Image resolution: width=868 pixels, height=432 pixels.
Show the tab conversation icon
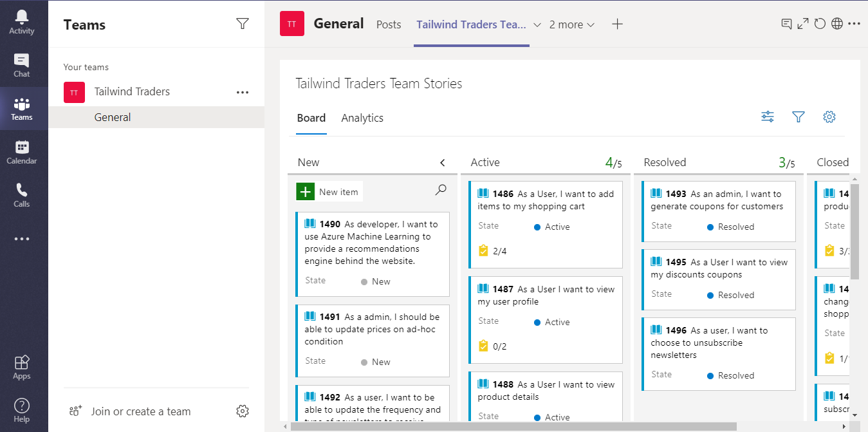tap(786, 24)
